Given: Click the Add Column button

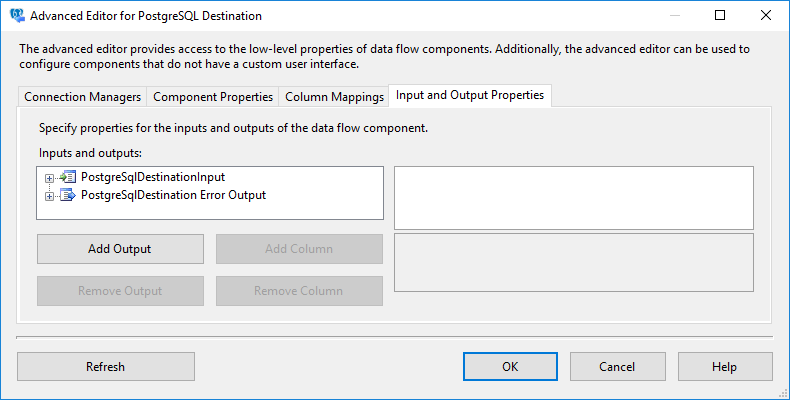Looking at the screenshot, I should (x=299, y=249).
